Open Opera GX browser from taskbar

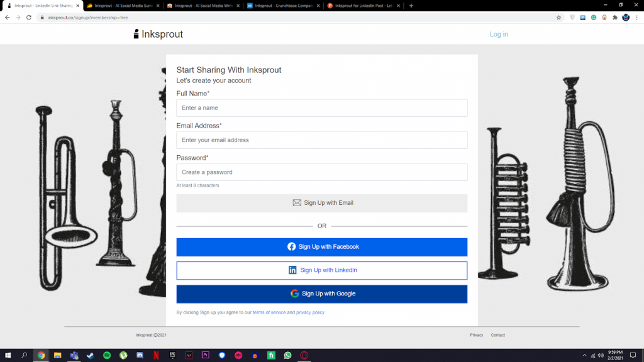point(304,356)
